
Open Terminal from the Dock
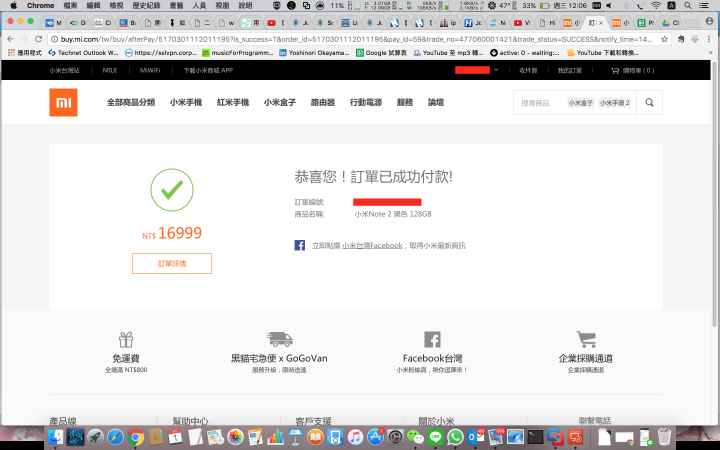pos(535,437)
